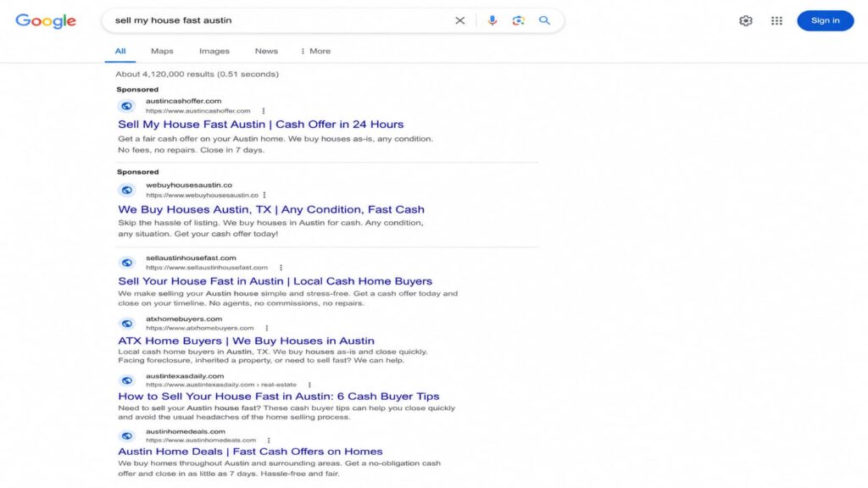Click the magnifying glass search button

click(x=545, y=20)
